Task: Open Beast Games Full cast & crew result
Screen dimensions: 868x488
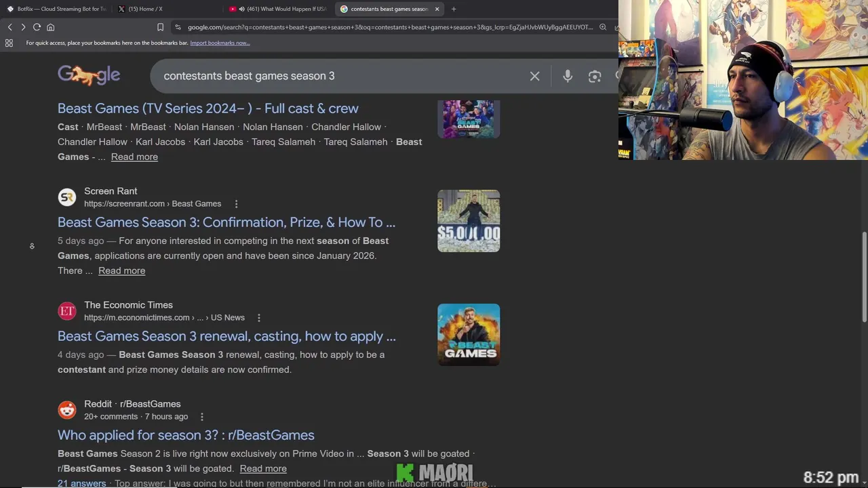Action: coord(208,108)
